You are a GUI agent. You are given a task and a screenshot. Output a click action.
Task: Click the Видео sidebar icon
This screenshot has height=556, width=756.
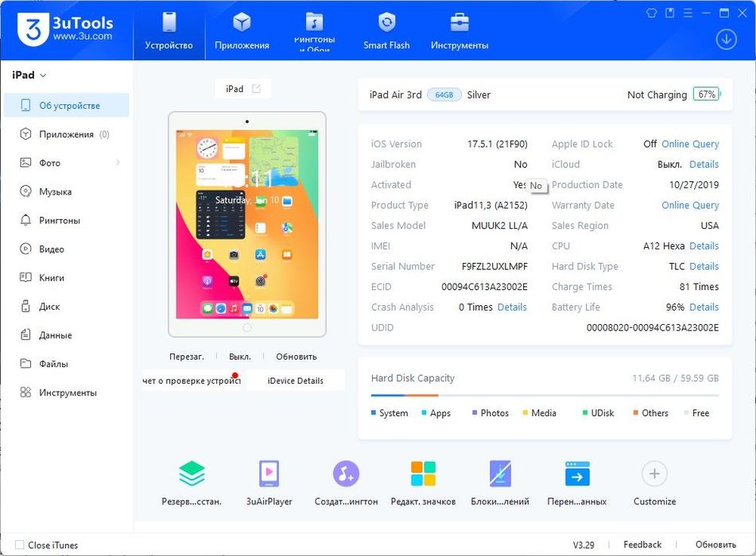click(25, 249)
